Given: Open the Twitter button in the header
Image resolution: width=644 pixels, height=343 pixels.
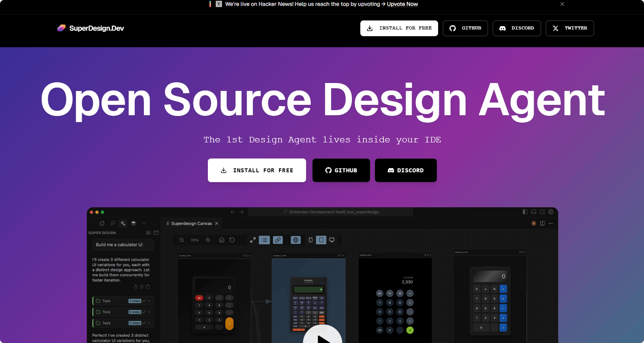Looking at the screenshot, I should 570,28.
